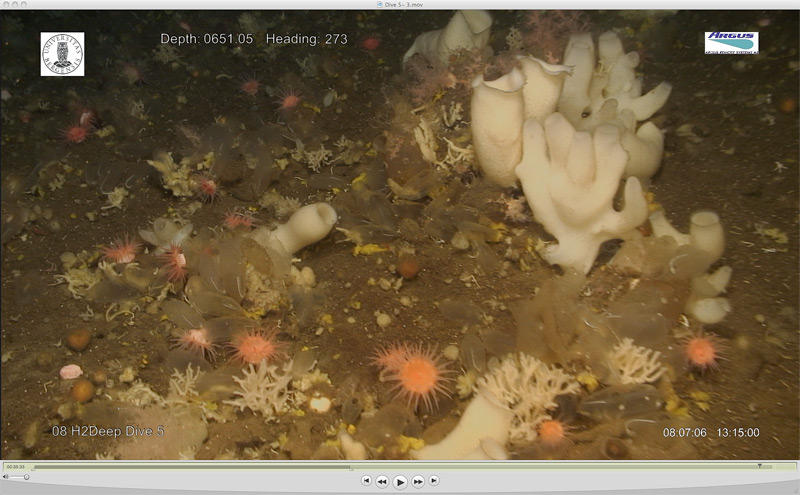The width and height of the screenshot is (800, 495).
Task: Mute audio using the speaker icon
Action: tap(6, 478)
